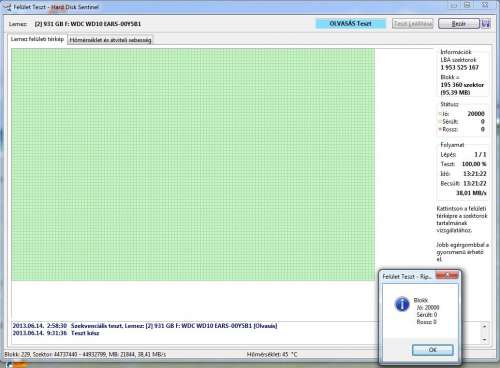The image size is (500, 368).
Task: Click the Bezár button
Action: click(459, 24)
